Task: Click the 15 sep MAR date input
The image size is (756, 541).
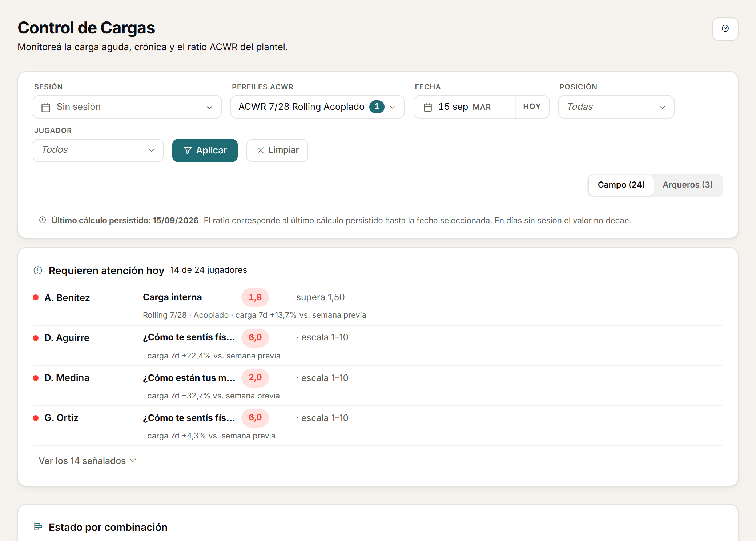Action: pyautogui.click(x=465, y=107)
